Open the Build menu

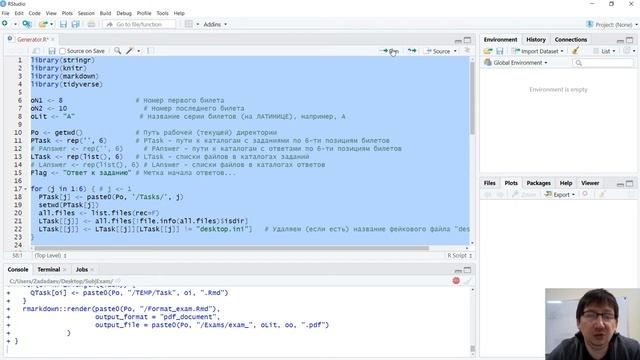(x=105, y=13)
